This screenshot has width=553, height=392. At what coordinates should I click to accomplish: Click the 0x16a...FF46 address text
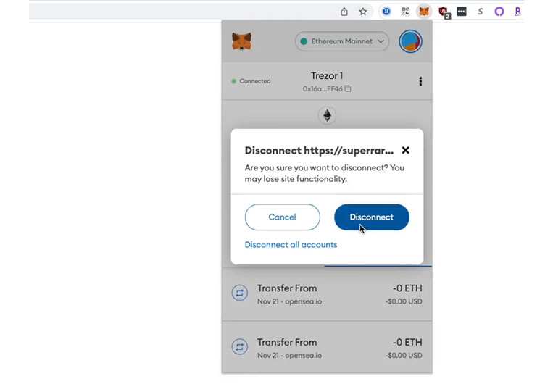(323, 89)
